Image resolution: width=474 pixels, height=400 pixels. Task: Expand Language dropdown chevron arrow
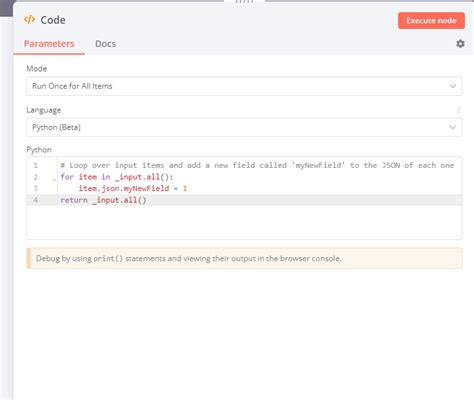pos(452,127)
